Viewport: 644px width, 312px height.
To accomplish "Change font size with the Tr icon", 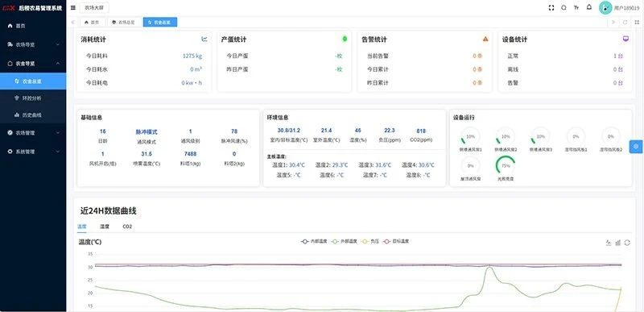I will pos(576,7).
